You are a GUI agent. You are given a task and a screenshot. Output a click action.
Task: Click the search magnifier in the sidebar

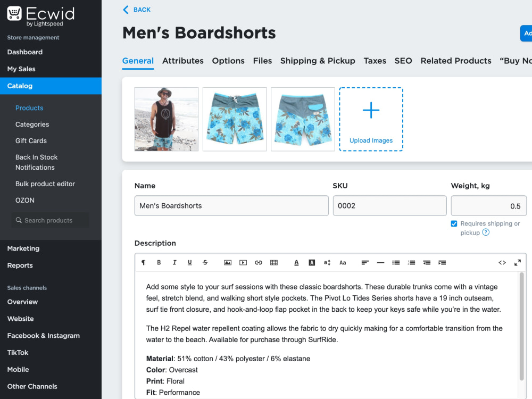point(19,220)
